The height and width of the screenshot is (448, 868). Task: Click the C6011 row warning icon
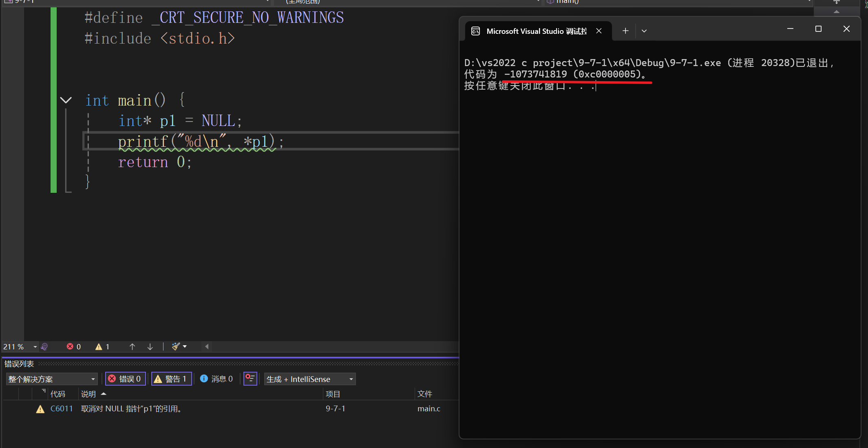pyautogui.click(x=40, y=409)
